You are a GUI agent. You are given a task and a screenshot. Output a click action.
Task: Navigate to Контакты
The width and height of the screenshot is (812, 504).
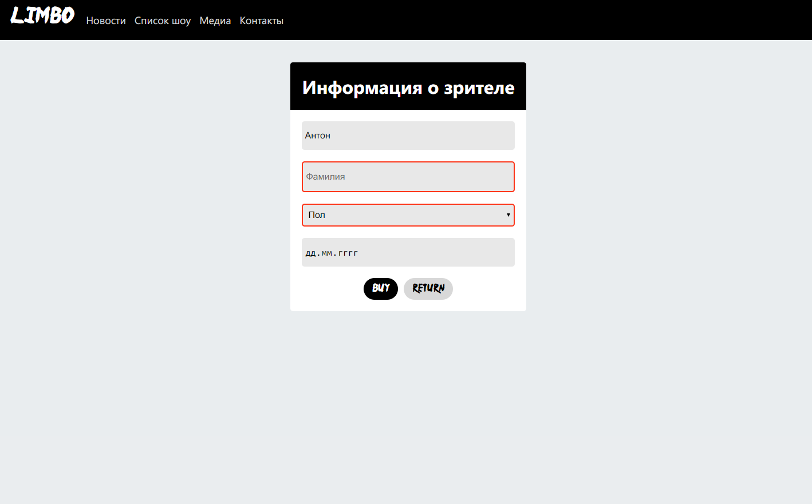262,21
